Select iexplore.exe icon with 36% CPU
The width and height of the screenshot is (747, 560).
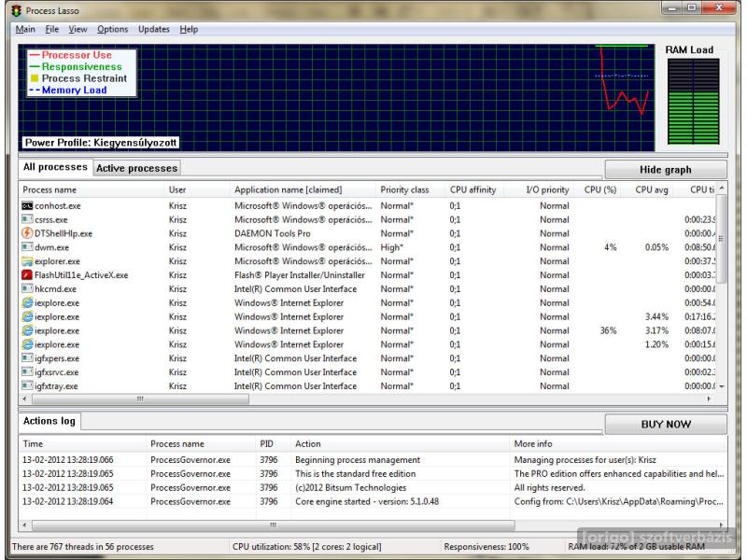tap(27, 330)
